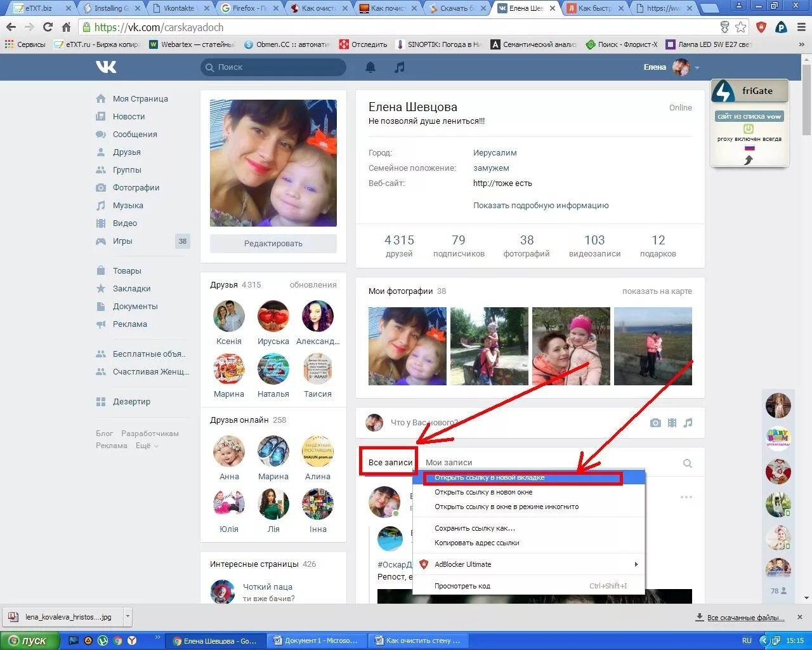Switch to Все записи tab
This screenshot has width=812, height=650.
click(x=390, y=463)
